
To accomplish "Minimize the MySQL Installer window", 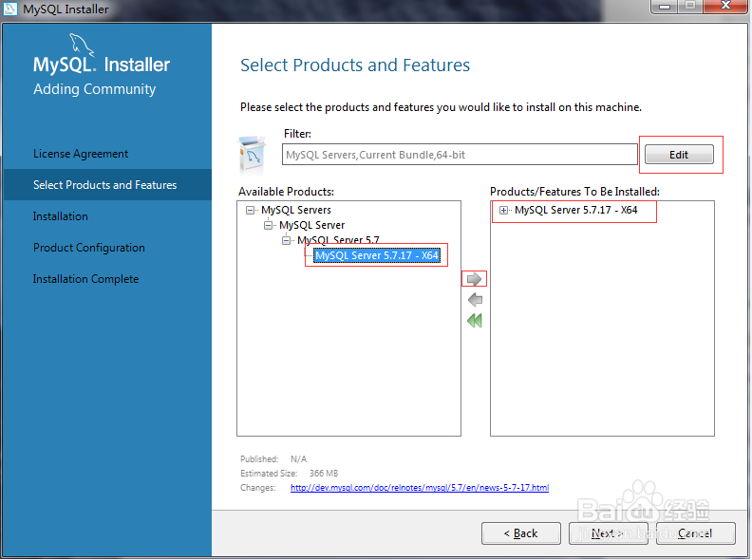I will (x=665, y=7).
